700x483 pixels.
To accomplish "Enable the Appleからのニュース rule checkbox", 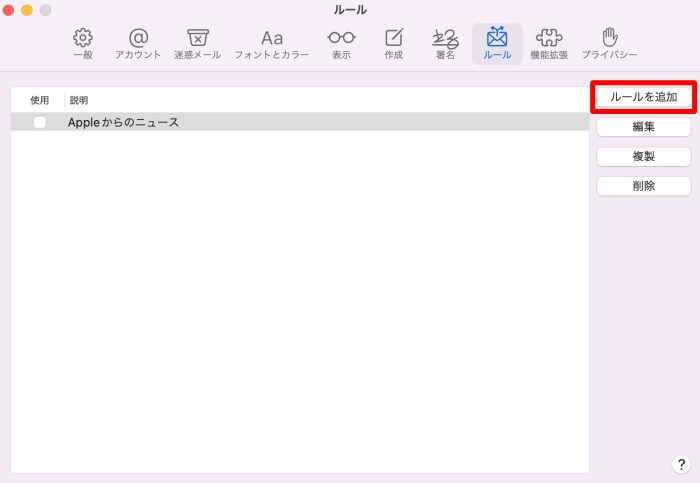I will [x=40, y=122].
